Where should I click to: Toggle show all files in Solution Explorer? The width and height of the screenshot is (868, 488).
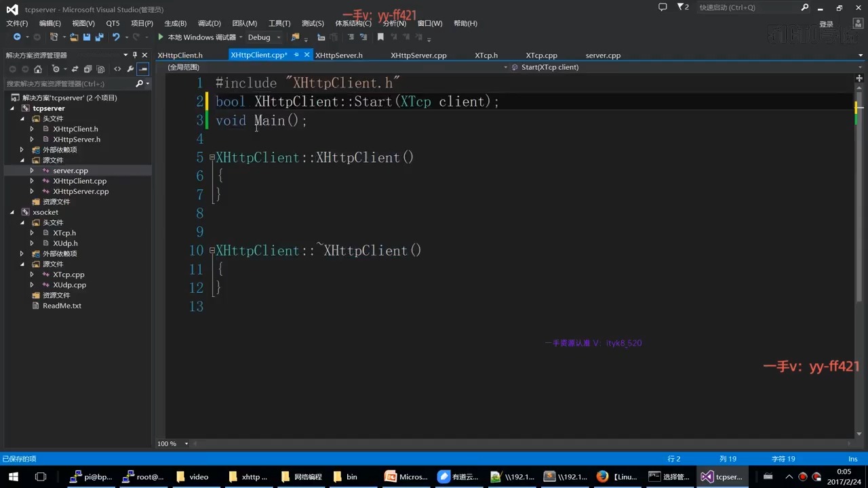point(100,69)
